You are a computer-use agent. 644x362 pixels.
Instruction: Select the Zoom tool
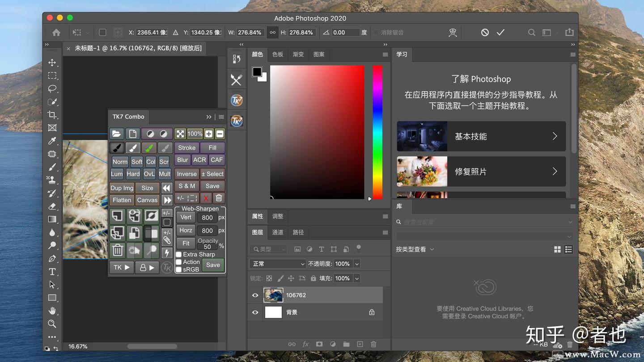point(52,324)
